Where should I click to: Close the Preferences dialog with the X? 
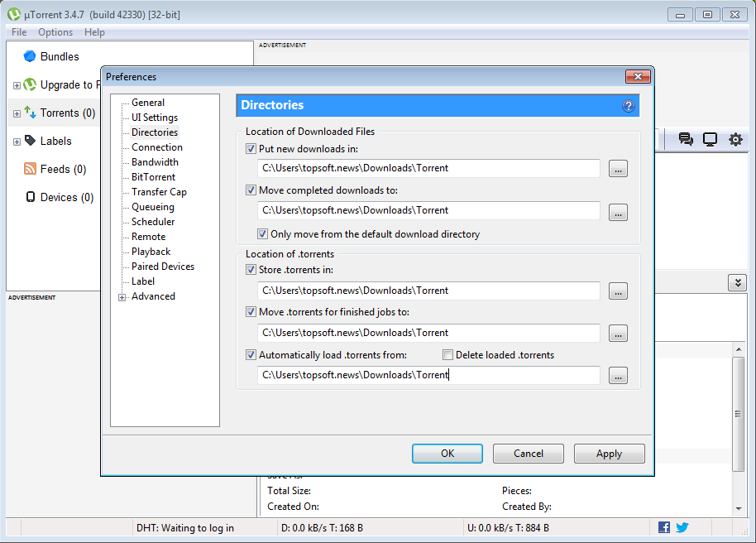[x=638, y=76]
